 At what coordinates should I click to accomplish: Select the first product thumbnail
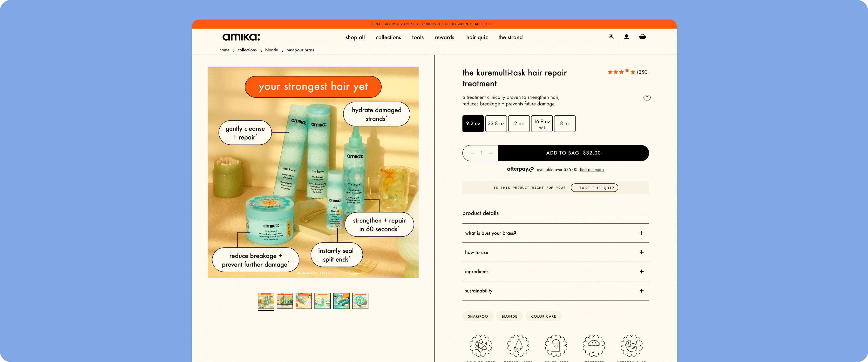pos(265,301)
